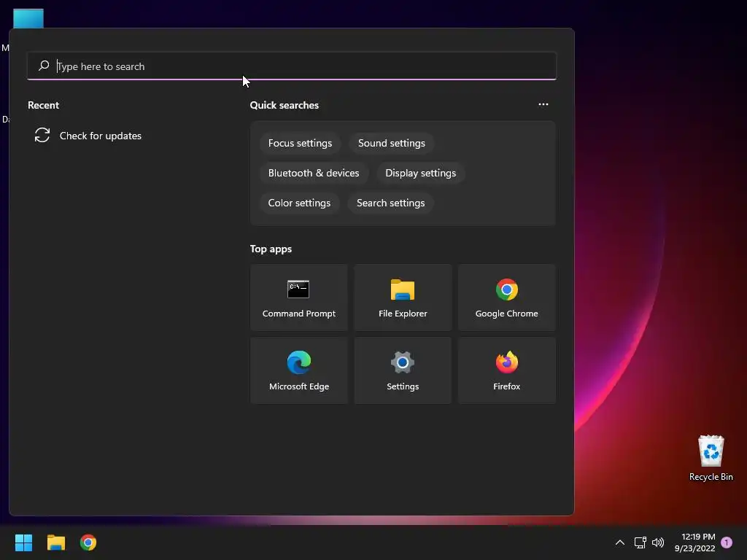Select Color settings quick search
This screenshot has height=560, width=747.
point(299,203)
